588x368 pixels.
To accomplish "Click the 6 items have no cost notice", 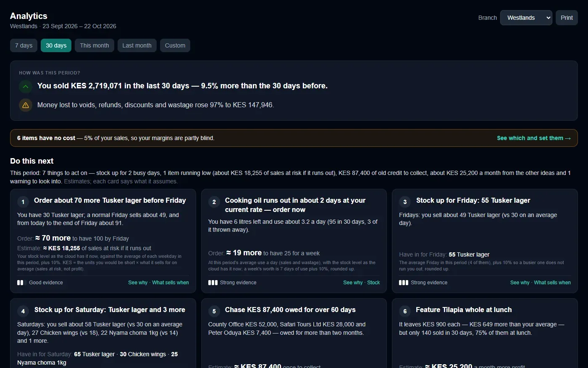I will (115, 138).
